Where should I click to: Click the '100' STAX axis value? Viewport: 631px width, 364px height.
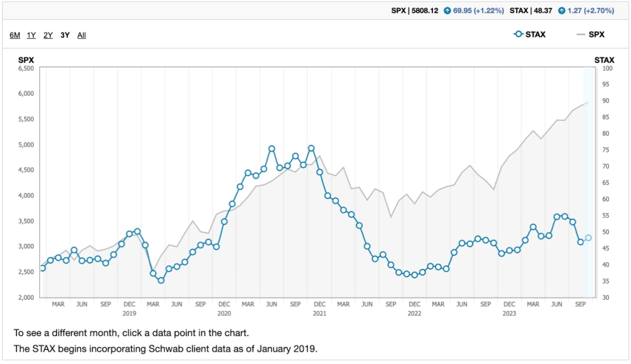point(607,68)
